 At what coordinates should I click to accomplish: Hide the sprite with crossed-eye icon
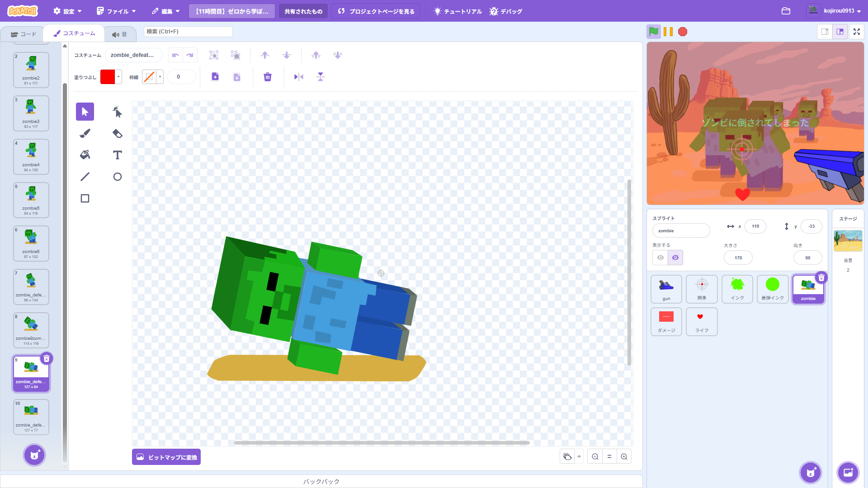point(675,258)
